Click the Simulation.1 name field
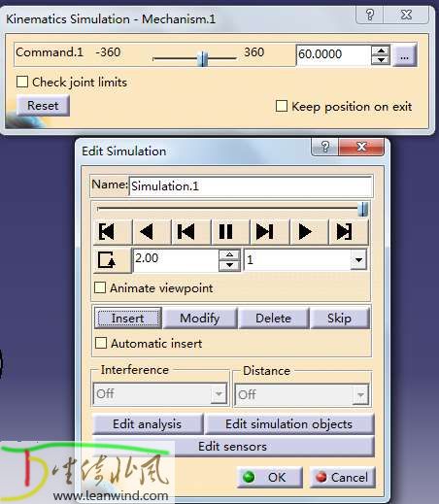The image size is (439, 504). coord(251,186)
